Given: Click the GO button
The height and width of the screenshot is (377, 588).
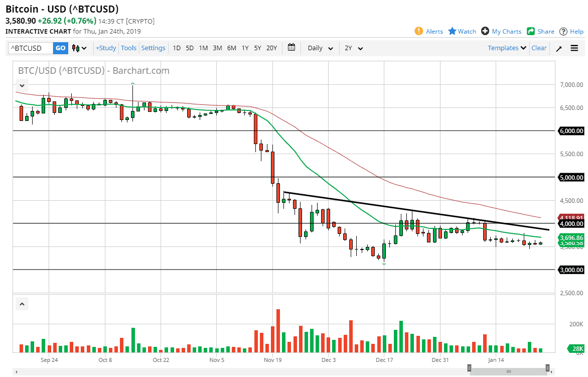Looking at the screenshot, I should pyautogui.click(x=60, y=48).
